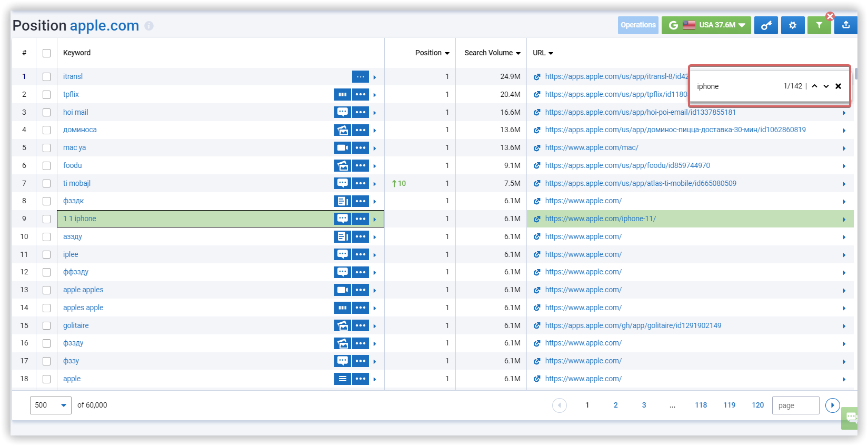This screenshot has height=446, width=868.
Task: Click the list icon for apple keyword
Action: (x=343, y=379)
